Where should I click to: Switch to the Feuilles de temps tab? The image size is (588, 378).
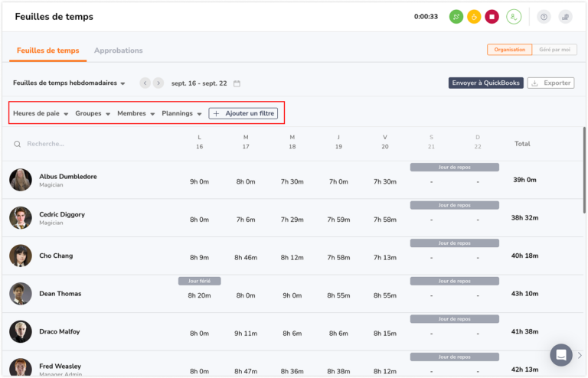(x=48, y=51)
